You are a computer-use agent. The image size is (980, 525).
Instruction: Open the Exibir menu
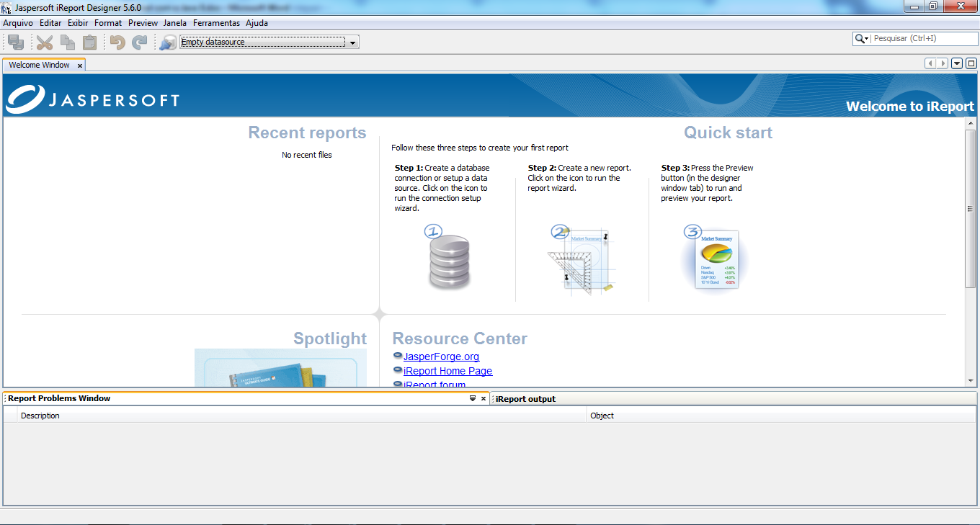78,23
